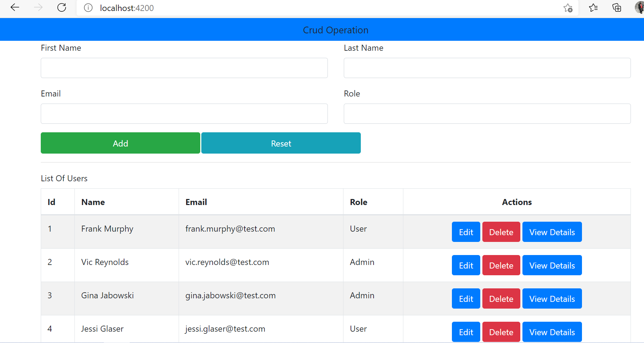View Details for Gina Jabowski
The image size is (644, 343).
pos(552,298)
